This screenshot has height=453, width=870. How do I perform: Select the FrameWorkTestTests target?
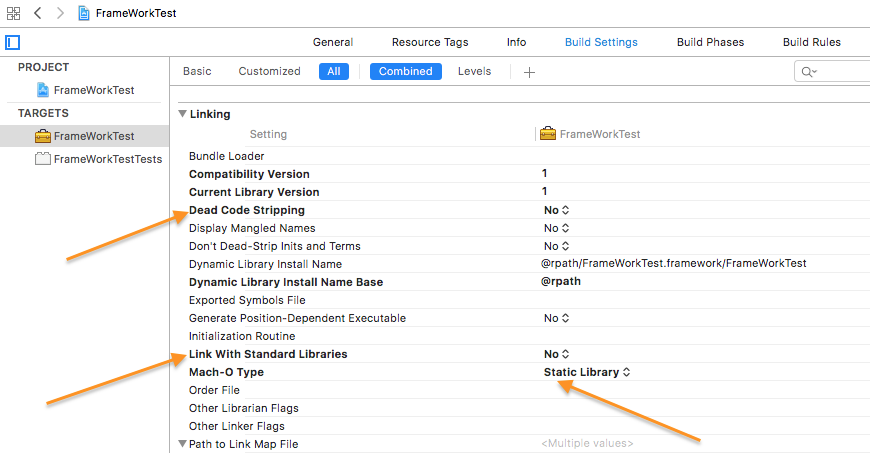tap(107, 159)
